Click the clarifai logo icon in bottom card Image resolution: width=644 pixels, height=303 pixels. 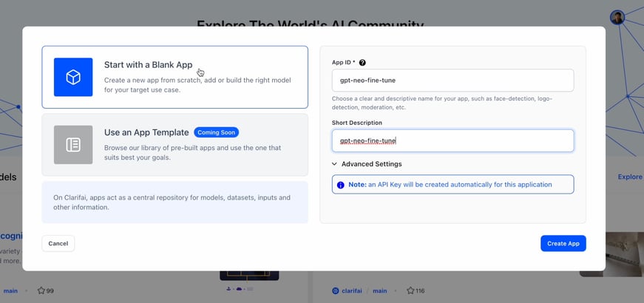coord(336,291)
